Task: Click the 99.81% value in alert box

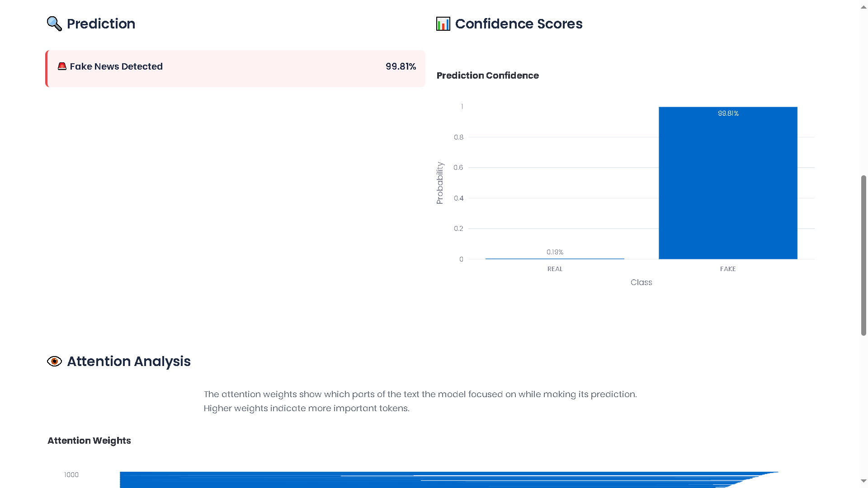Action: (x=401, y=66)
